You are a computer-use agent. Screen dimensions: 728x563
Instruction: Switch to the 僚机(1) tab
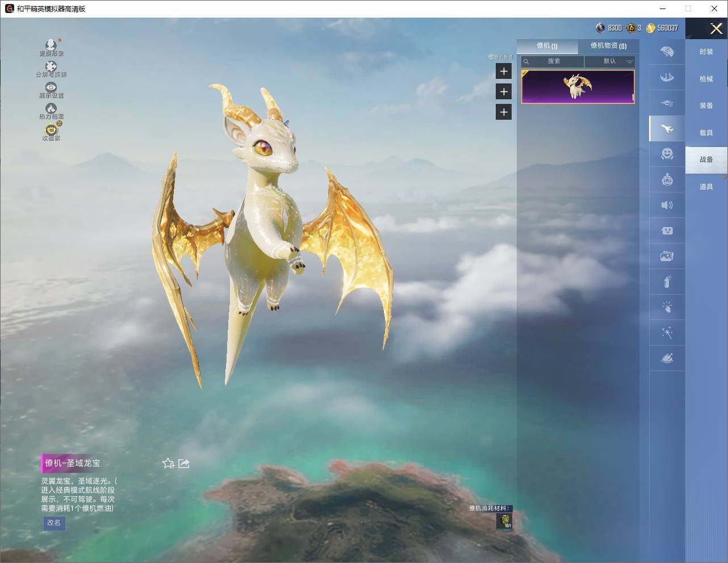(547, 46)
